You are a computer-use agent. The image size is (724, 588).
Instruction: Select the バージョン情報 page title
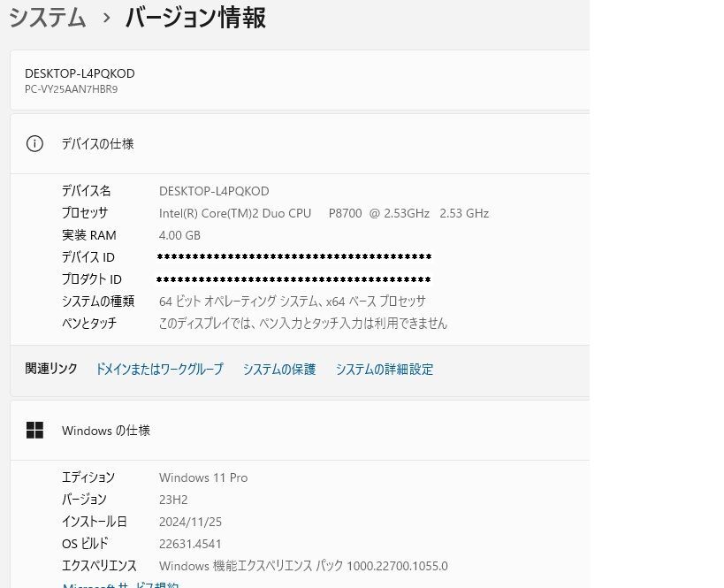pyautogui.click(x=195, y=18)
